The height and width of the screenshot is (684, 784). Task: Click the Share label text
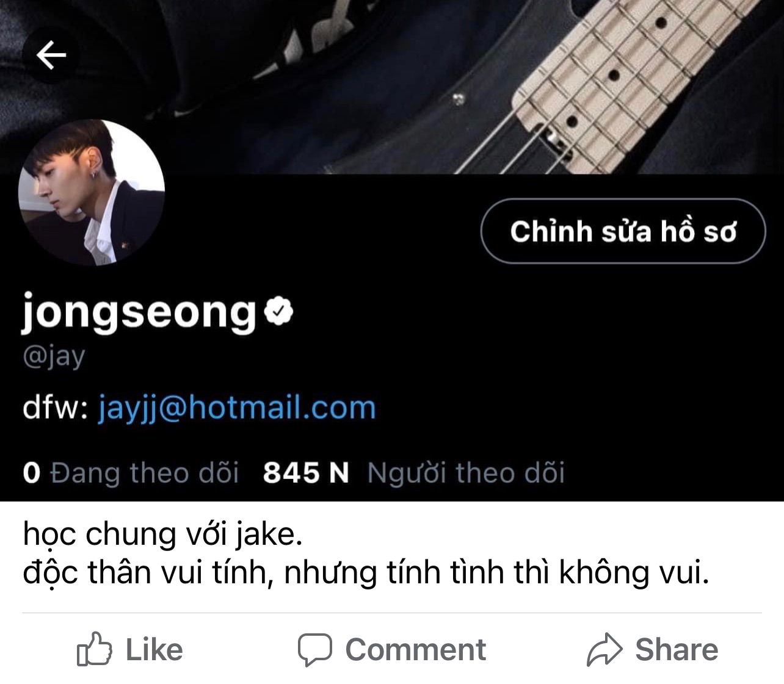677,649
